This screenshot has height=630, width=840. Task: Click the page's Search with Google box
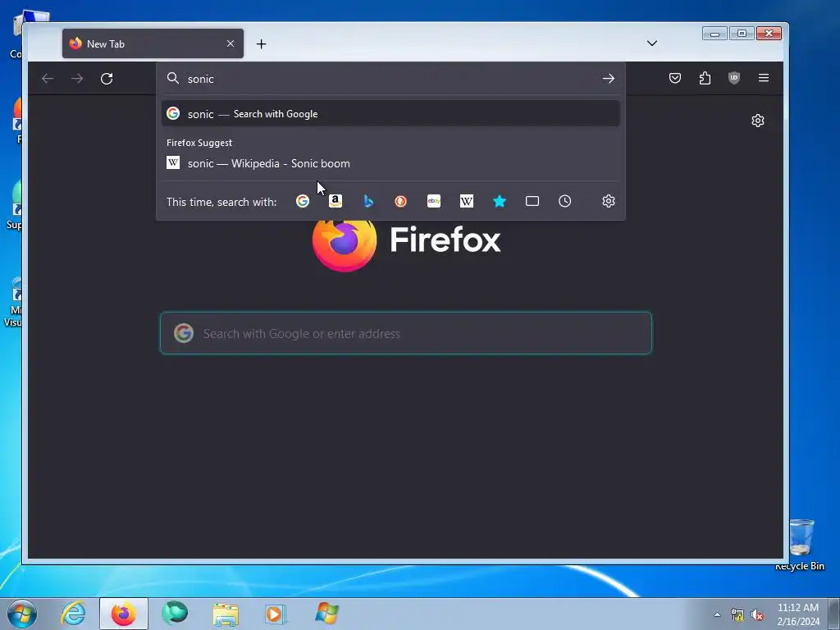click(406, 333)
